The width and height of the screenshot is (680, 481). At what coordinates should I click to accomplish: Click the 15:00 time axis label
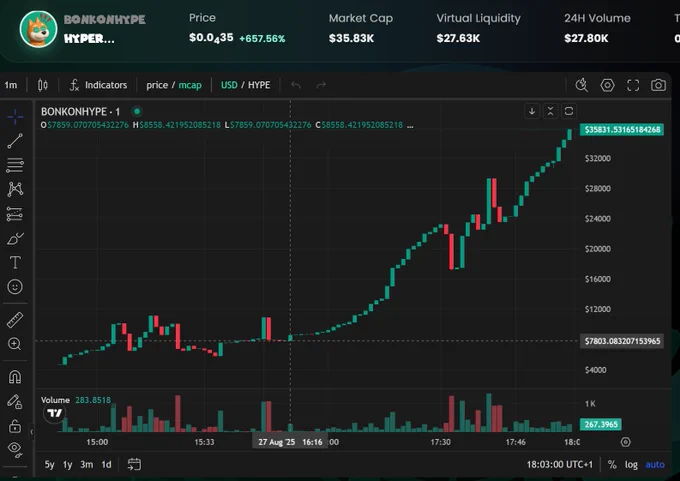97,442
